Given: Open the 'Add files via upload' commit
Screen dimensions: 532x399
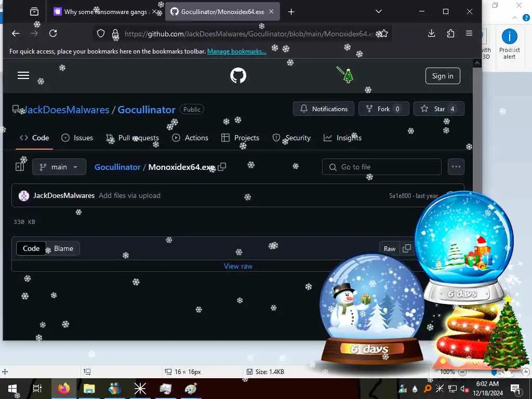Looking at the screenshot, I should (129, 195).
